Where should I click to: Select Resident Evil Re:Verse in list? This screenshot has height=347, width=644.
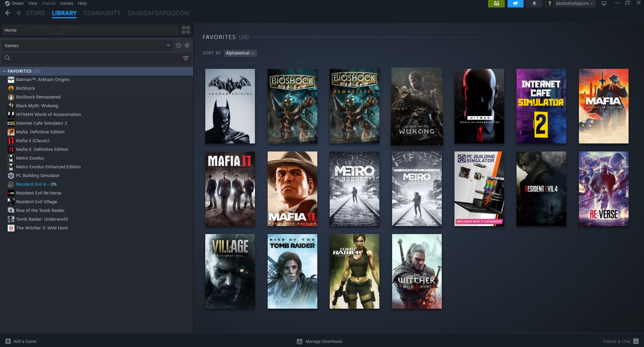39,193
